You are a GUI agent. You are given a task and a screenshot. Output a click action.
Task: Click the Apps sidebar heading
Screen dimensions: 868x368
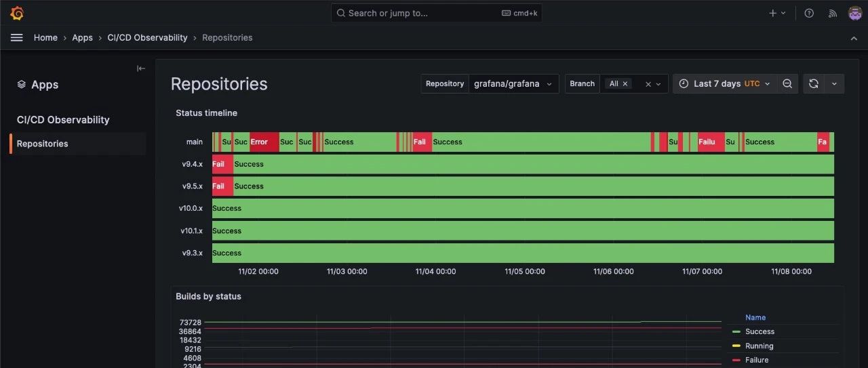tap(45, 85)
